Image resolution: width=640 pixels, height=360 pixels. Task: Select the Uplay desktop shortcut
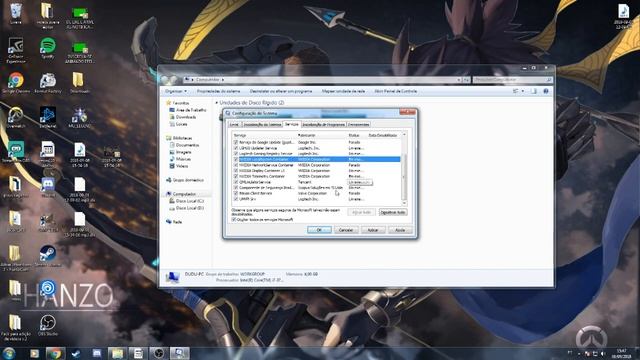click(x=48, y=289)
